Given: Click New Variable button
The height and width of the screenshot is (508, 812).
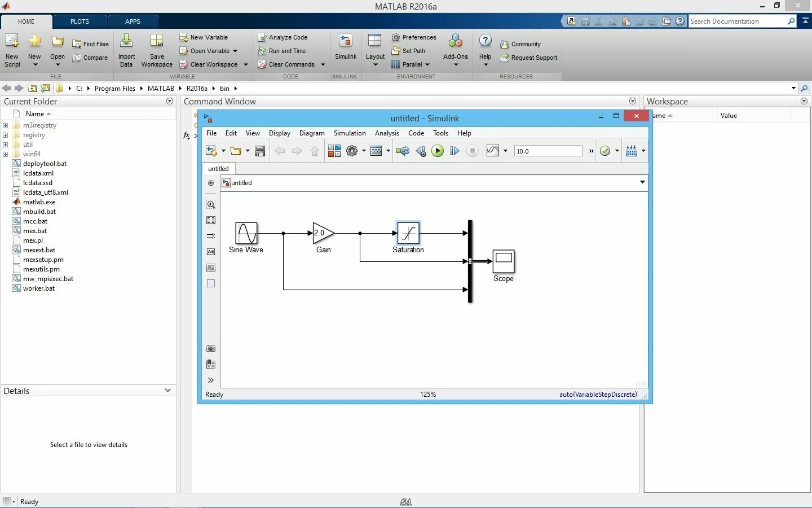Looking at the screenshot, I should [204, 37].
